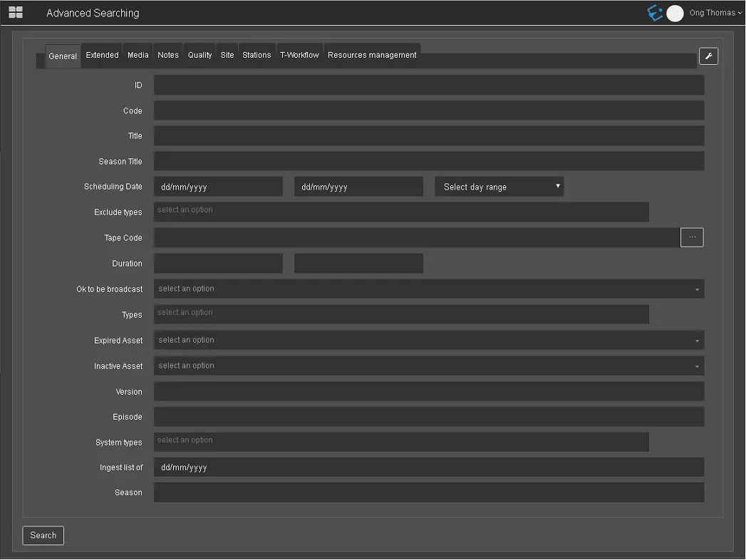Go to the T-Workflow tab

(x=299, y=55)
